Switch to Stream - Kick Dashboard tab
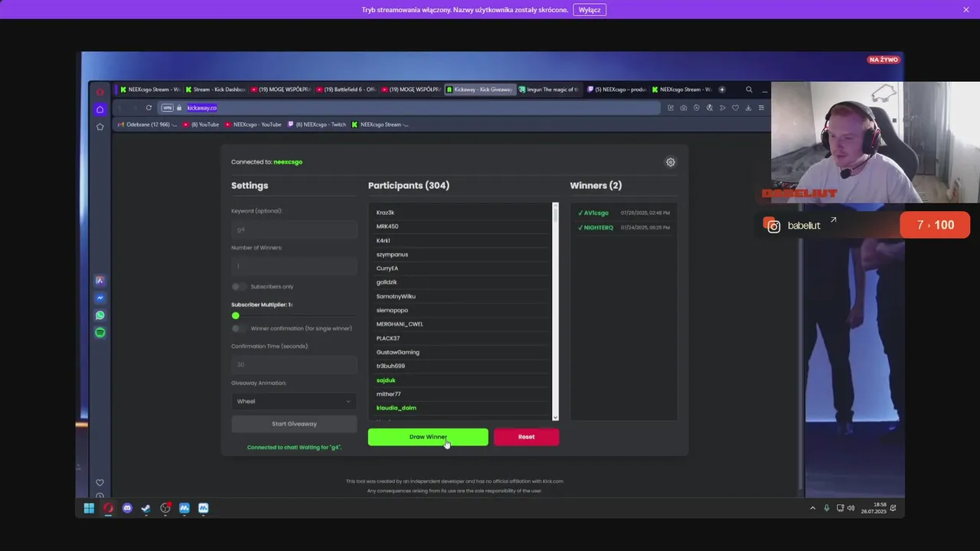Screen dimensions: 980x551 pos(214,90)
